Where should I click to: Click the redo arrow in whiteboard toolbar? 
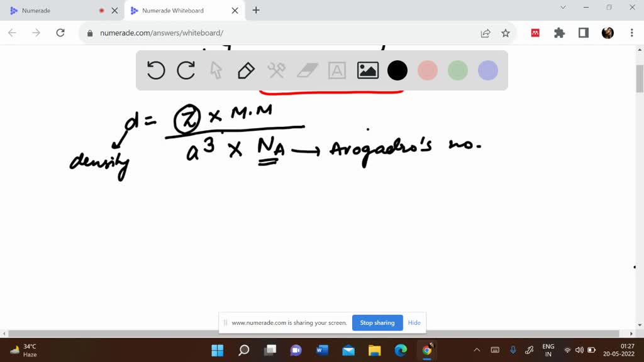(x=186, y=70)
